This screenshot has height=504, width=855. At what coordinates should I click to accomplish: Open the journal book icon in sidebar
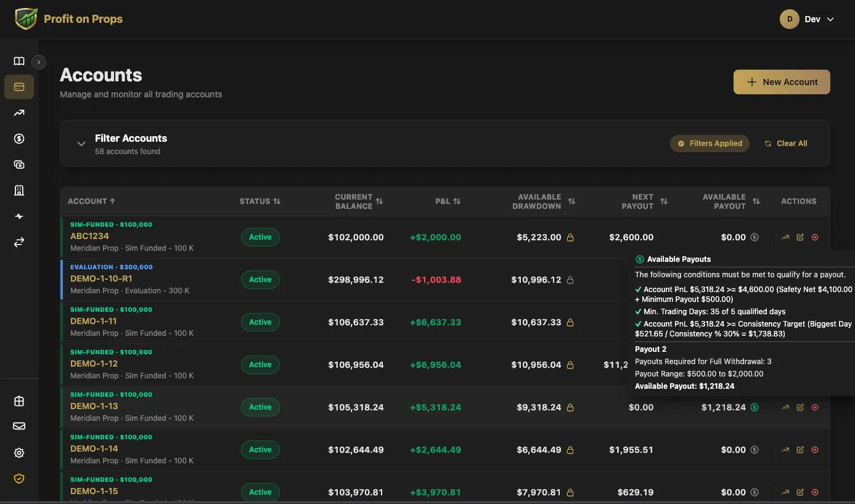tap(19, 61)
